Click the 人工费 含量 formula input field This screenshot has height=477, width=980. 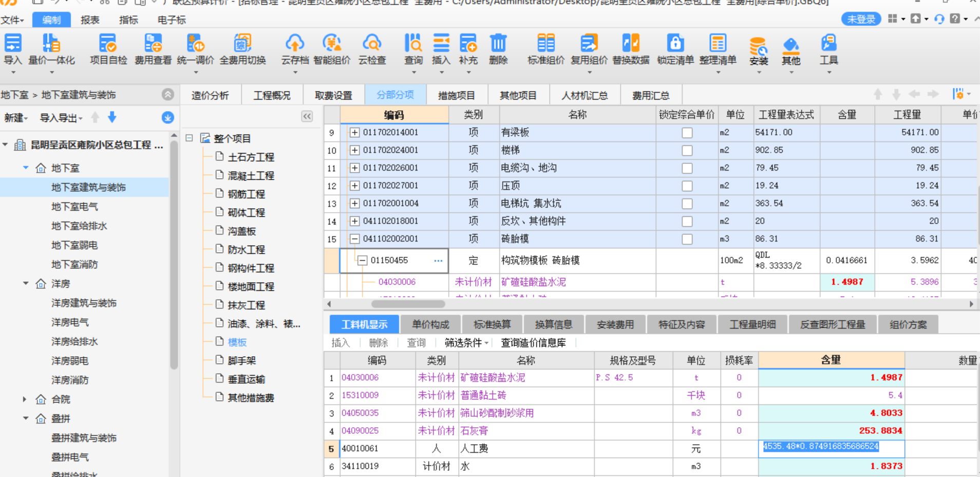[831, 448]
